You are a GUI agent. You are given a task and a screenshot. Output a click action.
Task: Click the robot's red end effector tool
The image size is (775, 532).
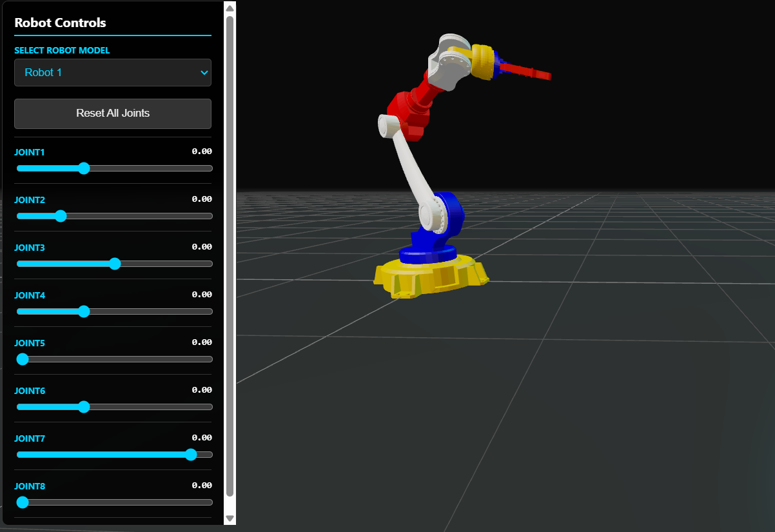525,71
